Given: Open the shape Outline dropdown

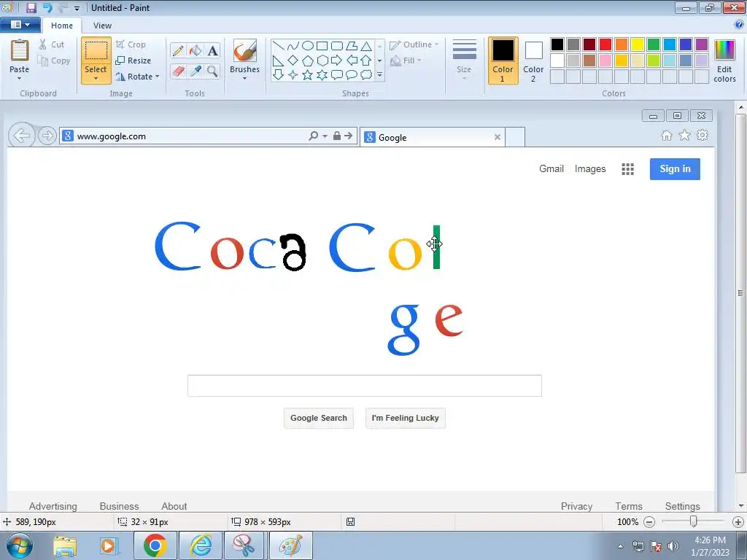Looking at the screenshot, I should click(414, 44).
